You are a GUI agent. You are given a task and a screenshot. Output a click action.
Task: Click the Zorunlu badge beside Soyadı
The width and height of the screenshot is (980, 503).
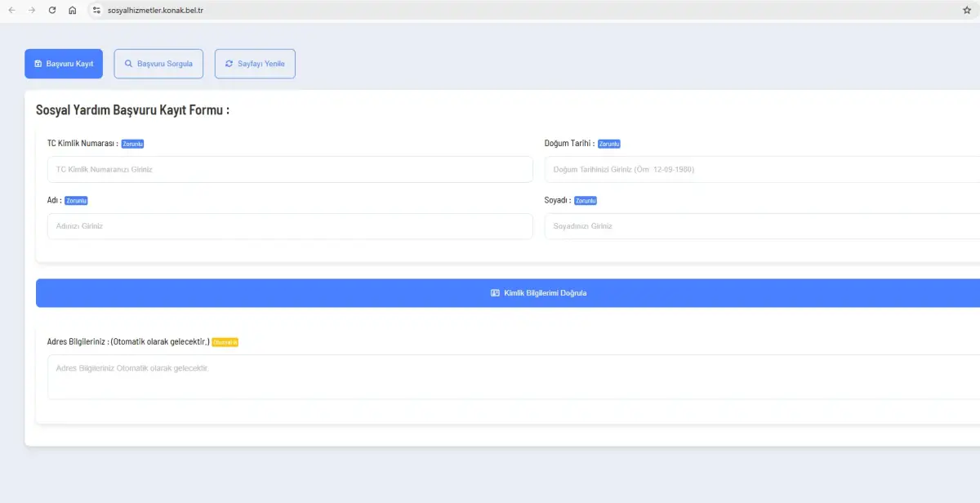(585, 201)
